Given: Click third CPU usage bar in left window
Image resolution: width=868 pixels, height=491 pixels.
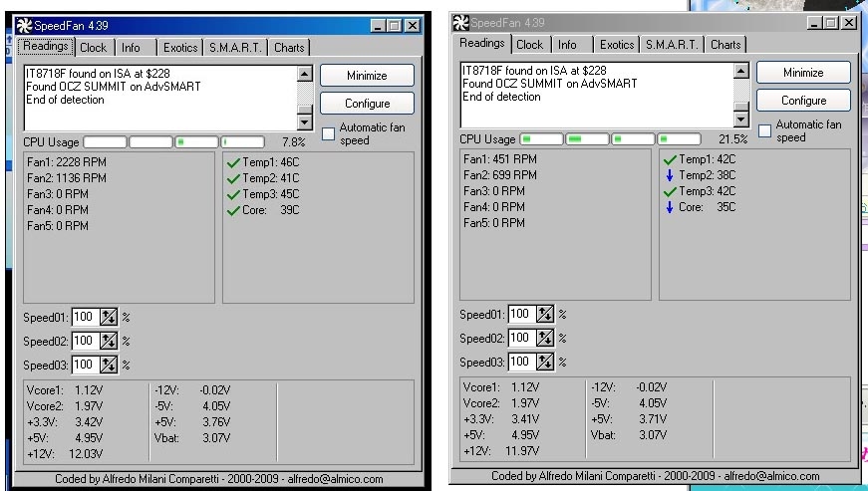Looking at the screenshot, I should pos(196,142).
